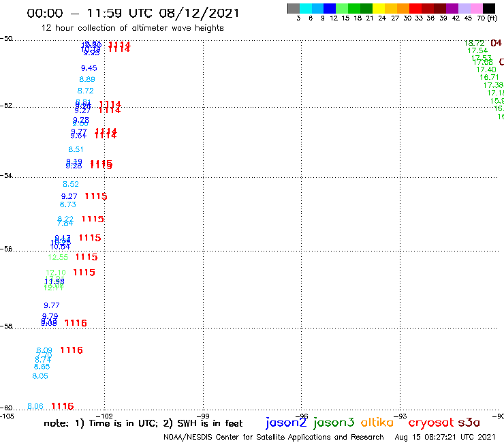504x443 pixels.
Task: Click the 8.89 wave height value
Action: pos(87,79)
